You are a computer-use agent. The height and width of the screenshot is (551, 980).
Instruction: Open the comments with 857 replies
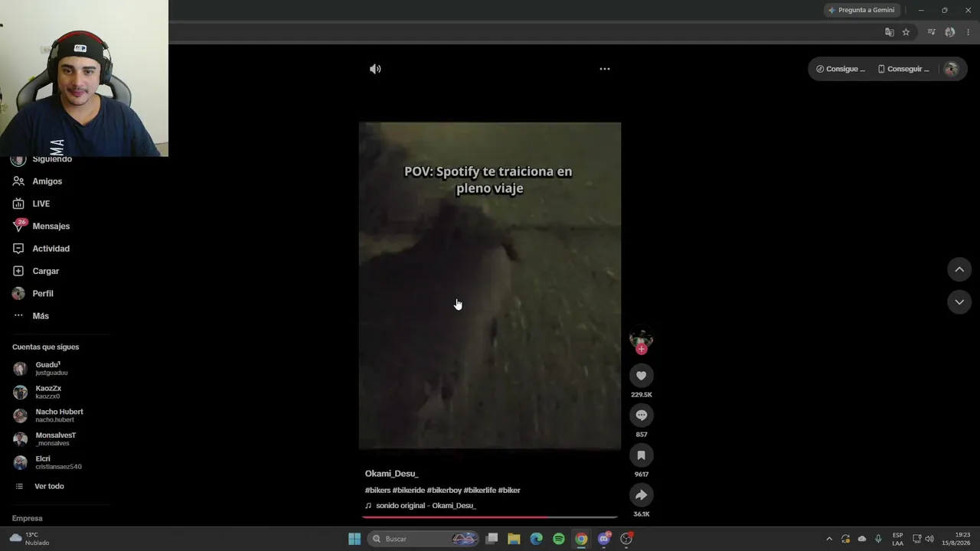tap(642, 415)
